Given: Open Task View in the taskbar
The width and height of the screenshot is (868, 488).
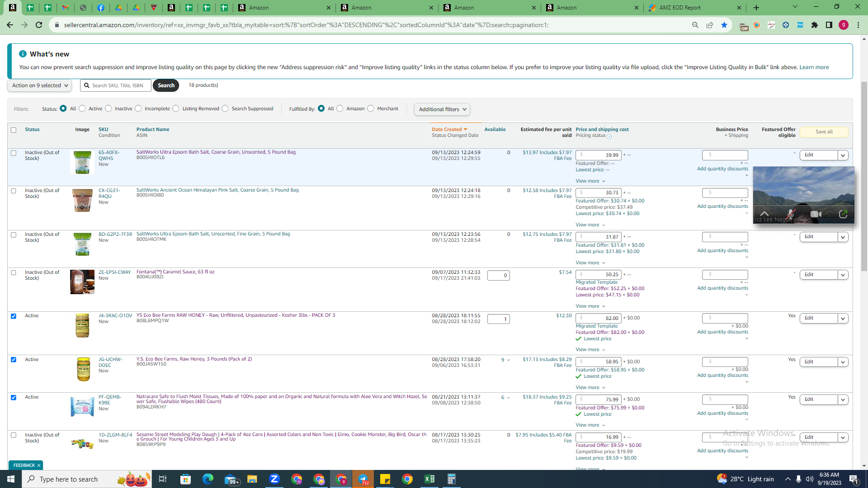Looking at the screenshot, I should [x=163, y=479].
